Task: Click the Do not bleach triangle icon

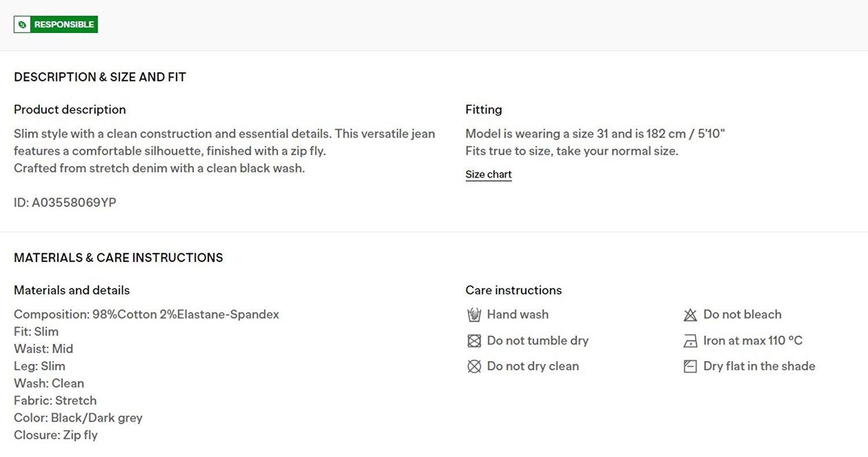Action: tap(690, 315)
